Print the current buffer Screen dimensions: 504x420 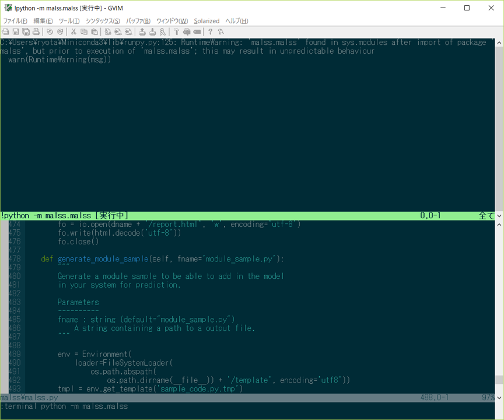[36, 32]
